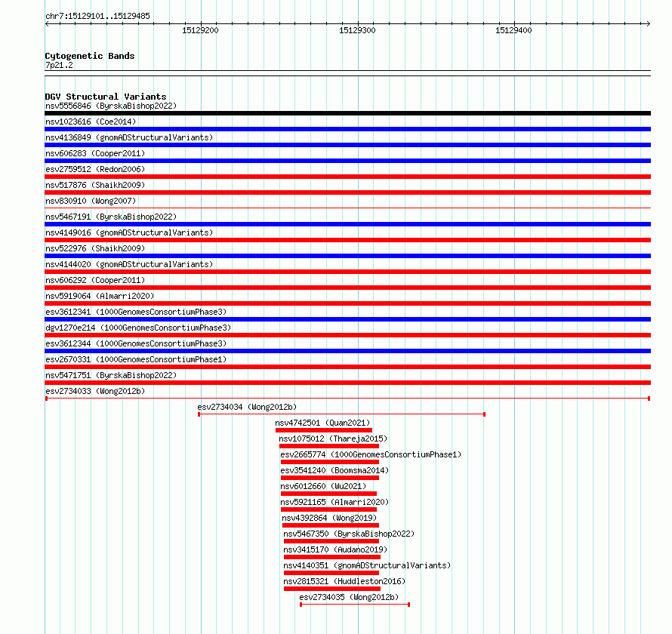Open nsv4136849 (gnomADStructuralVariants) label

pos(129,137)
